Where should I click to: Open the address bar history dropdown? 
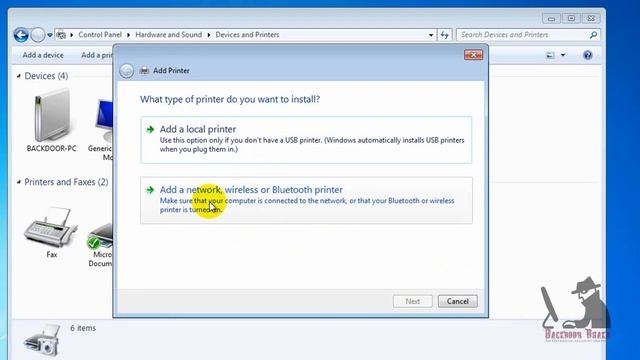[x=431, y=35]
